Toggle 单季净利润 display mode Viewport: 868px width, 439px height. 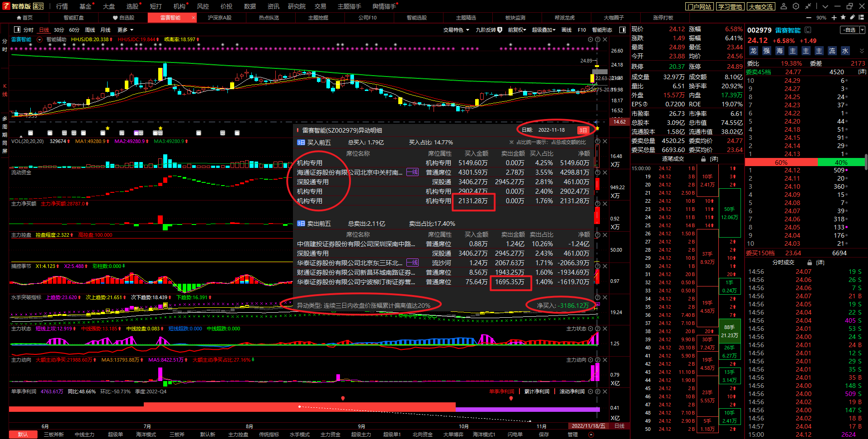click(501, 391)
